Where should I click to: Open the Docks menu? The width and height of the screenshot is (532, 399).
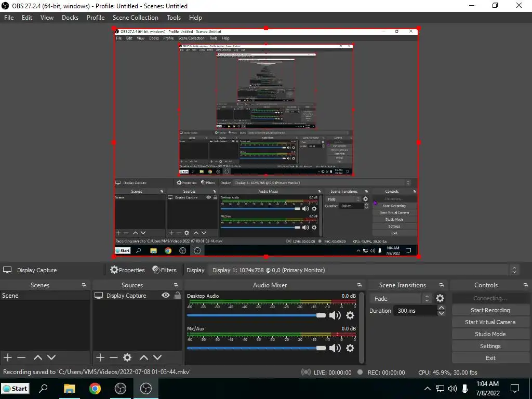[70, 18]
